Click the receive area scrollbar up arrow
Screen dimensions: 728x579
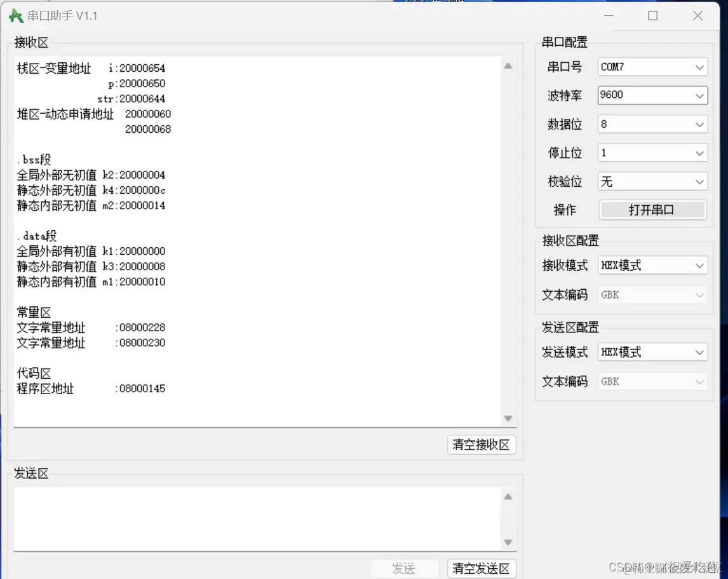[x=508, y=66]
